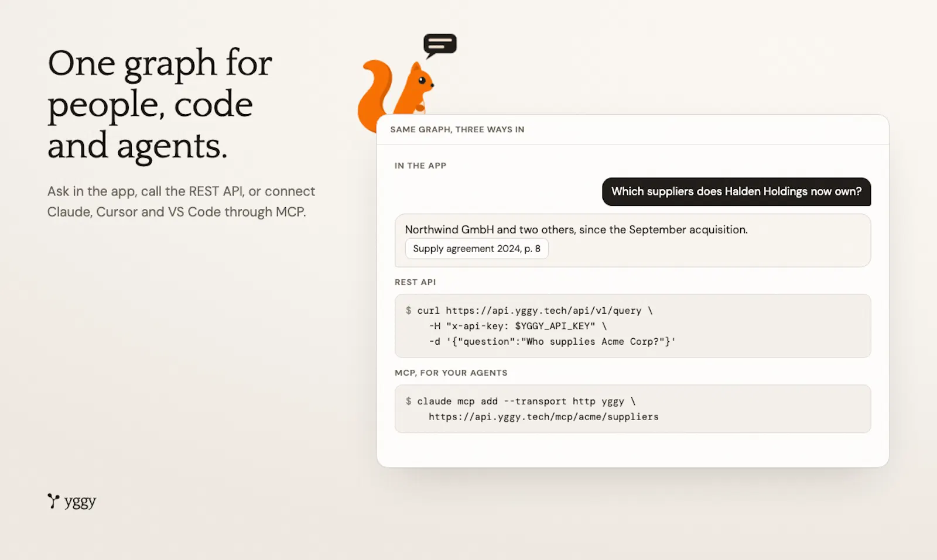Click the subtitle about REST API and MCP
Image resolution: width=937 pixels, height=560 pixels.
pos(181,201)
